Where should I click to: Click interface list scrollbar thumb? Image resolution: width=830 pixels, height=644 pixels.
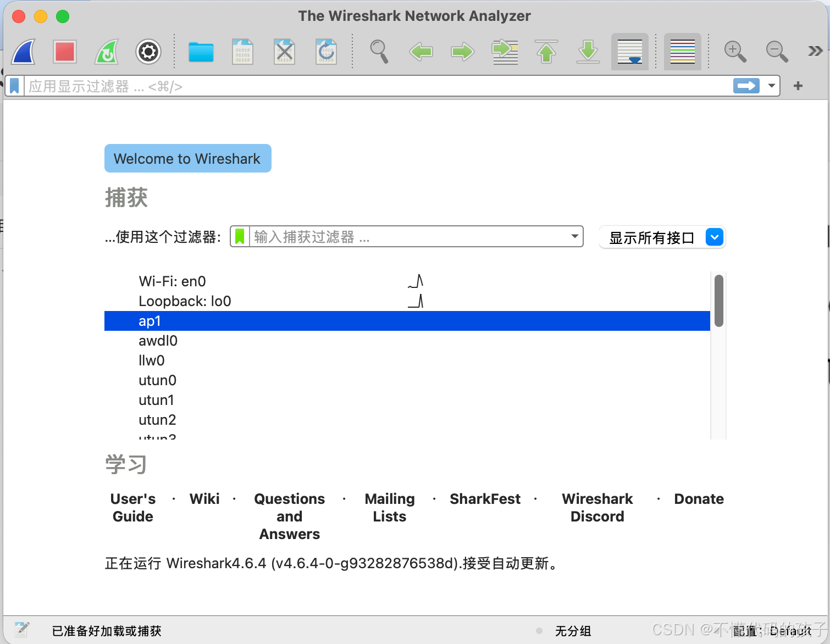tap(718, 301)
